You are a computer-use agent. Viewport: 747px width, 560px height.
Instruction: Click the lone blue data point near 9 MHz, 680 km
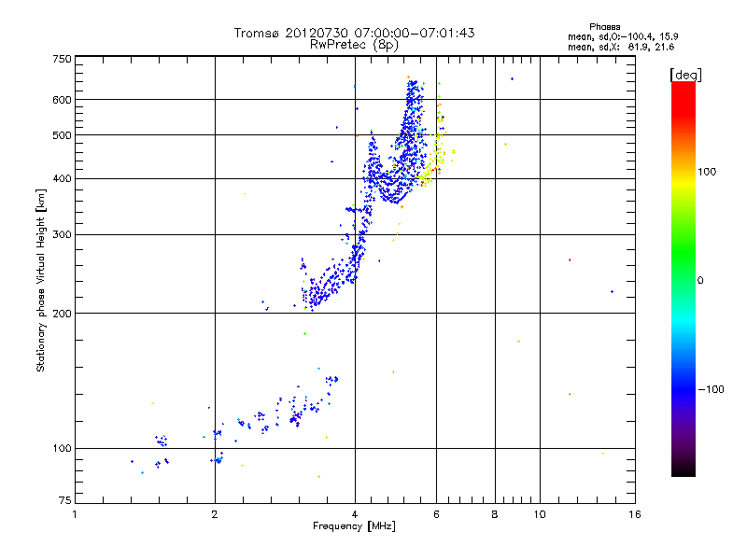pyautogui.click(x=512, y=79)
